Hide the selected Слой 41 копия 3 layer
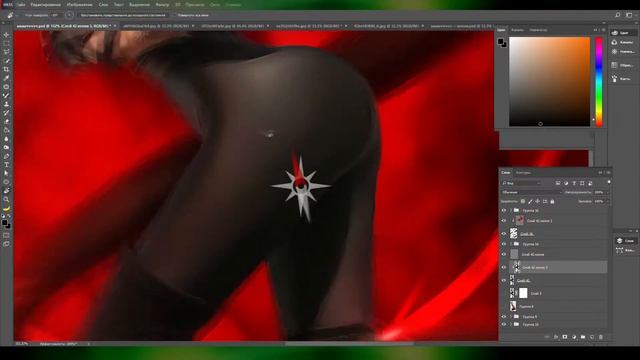The width and height of the screenshot is (640, 360). (x=504, y=267)
